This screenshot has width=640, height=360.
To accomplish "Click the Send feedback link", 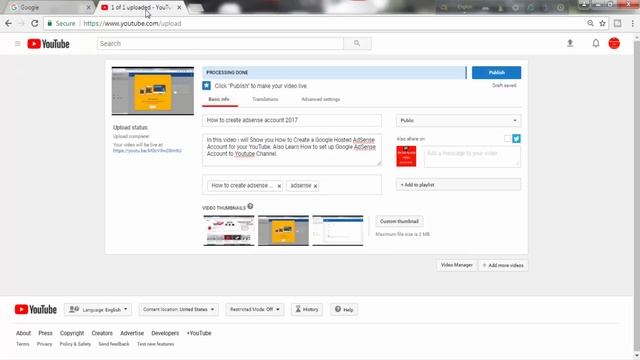I will [x=113, y=344].
